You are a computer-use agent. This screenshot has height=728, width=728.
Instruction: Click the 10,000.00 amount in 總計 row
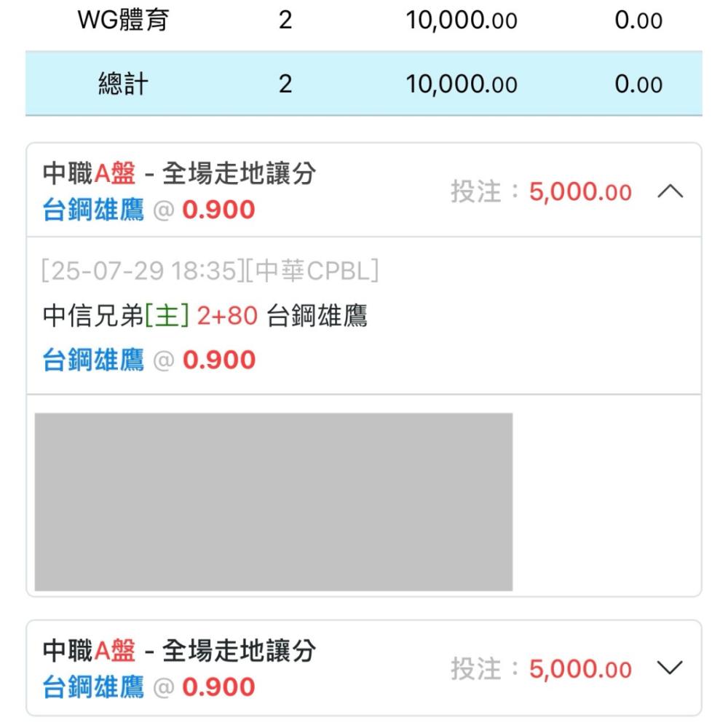coord(462,84)
